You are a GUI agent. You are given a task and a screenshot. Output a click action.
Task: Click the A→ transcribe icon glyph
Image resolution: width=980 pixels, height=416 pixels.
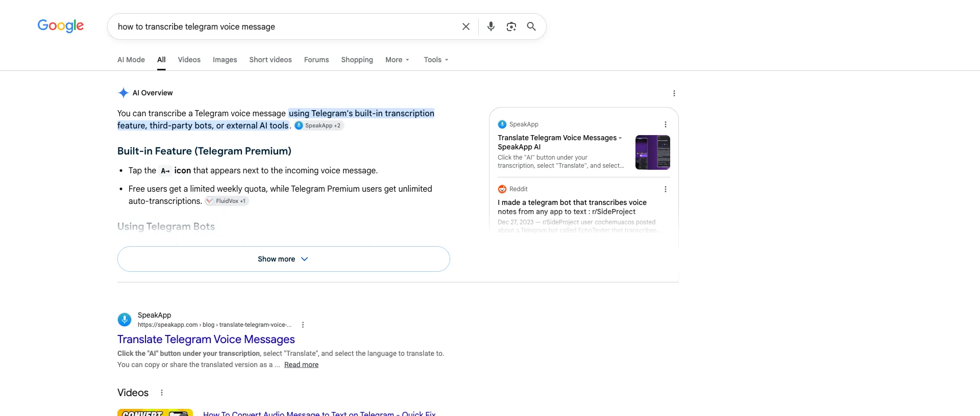165,171
